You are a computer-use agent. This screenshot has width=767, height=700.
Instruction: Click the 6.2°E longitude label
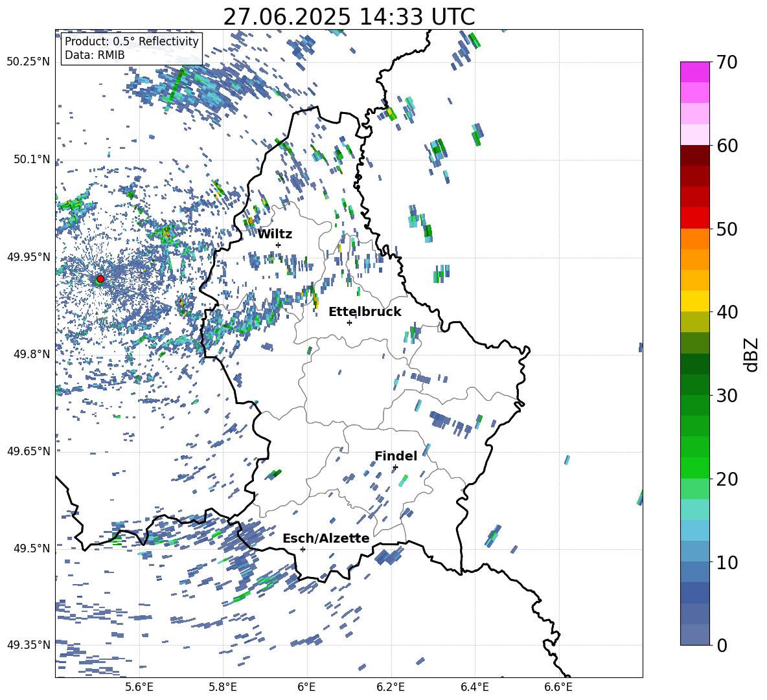(x=391, y=687)
